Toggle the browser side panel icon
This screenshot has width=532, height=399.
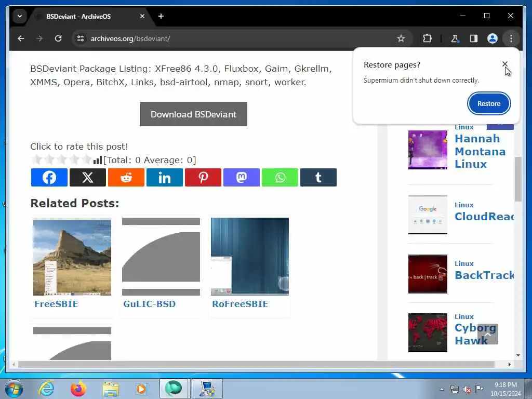(474, 38)
